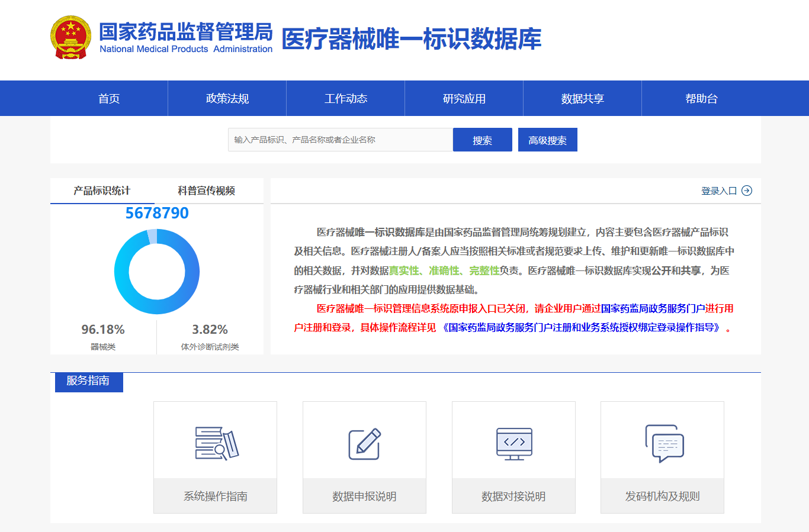Click the total count 5678790

(157, 213)
